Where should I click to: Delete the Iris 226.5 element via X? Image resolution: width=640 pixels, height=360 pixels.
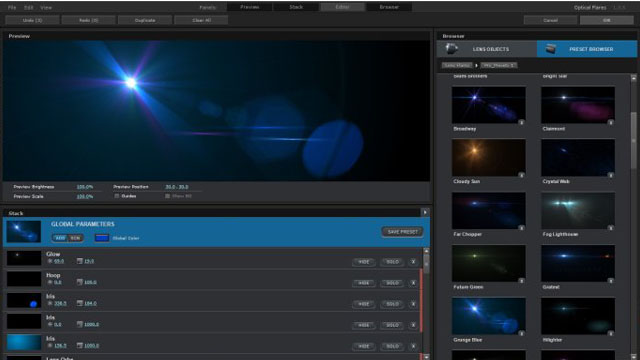pos(413,304)
